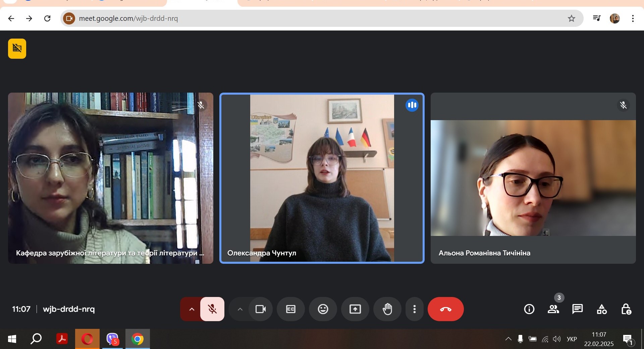This screenshot has height=349, width=644.
Task: Show the participants panel
Action: [553, 309]
